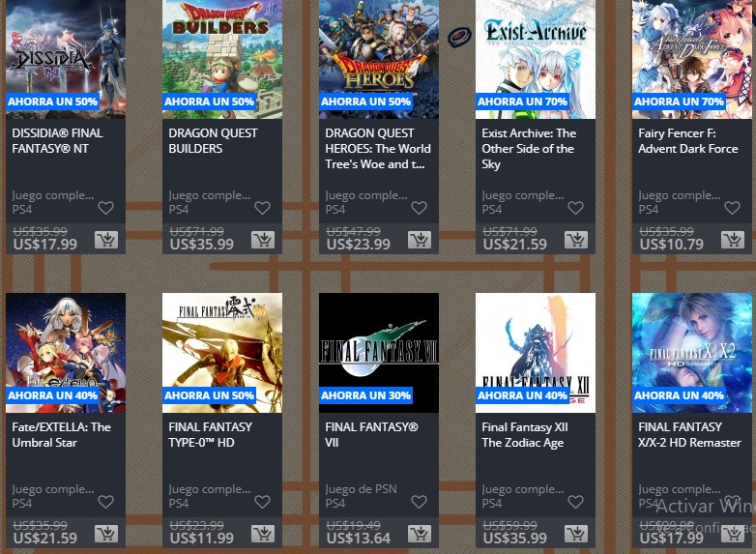
Task: Open the DRAGON QUEST BUILDERS title link
Action: click(x=213, y=141)
